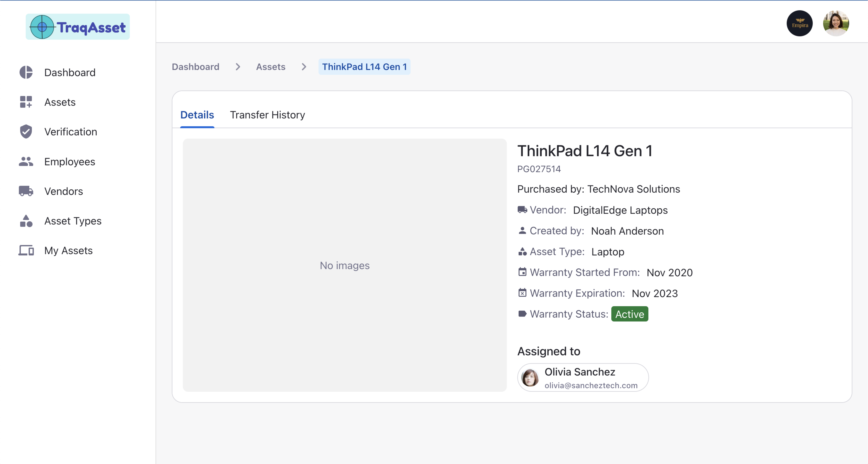Click the tag icon beside Warranty Status
The height and width of the screenshot is (464, 868).
(x=522, y=314)
